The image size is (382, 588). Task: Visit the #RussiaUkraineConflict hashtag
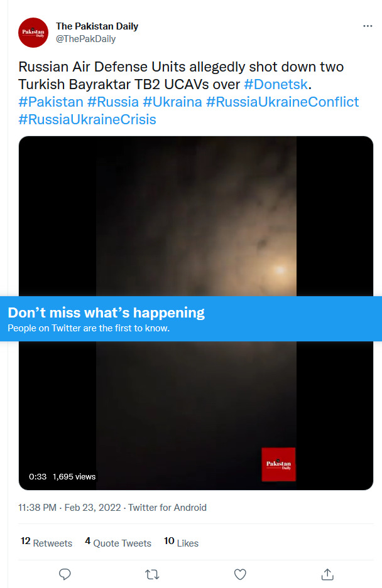coord(283,102)
